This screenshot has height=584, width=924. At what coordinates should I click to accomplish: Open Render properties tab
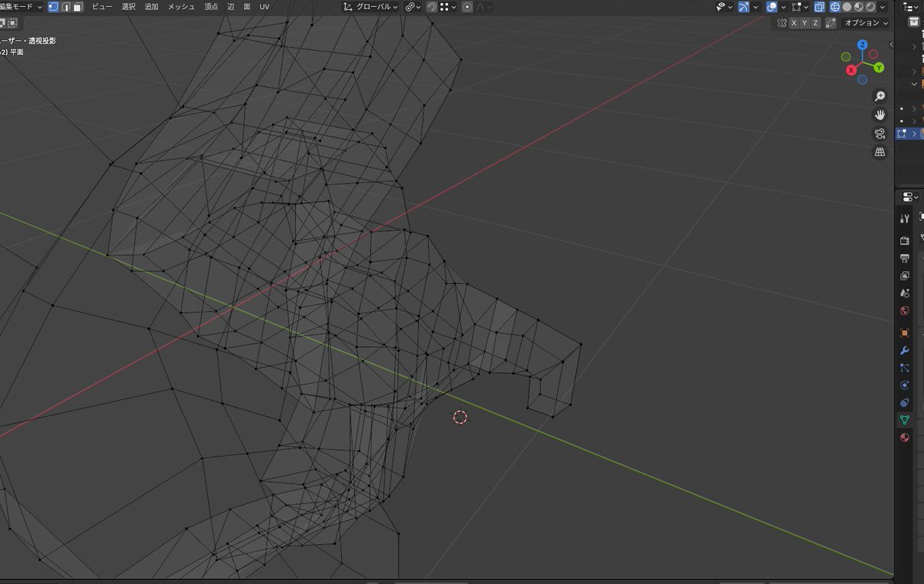tap(905, 241)
